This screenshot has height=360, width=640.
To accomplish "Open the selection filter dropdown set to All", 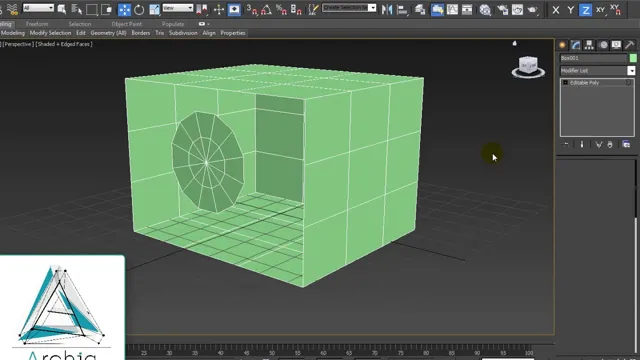I will pyautogui.click(x=38, y=8).
